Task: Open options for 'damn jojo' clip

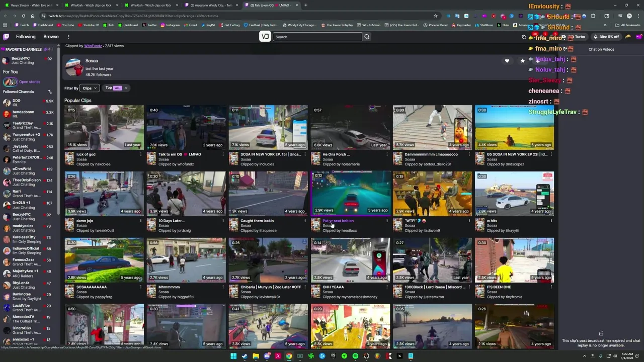Action: (x=141, y=221)
